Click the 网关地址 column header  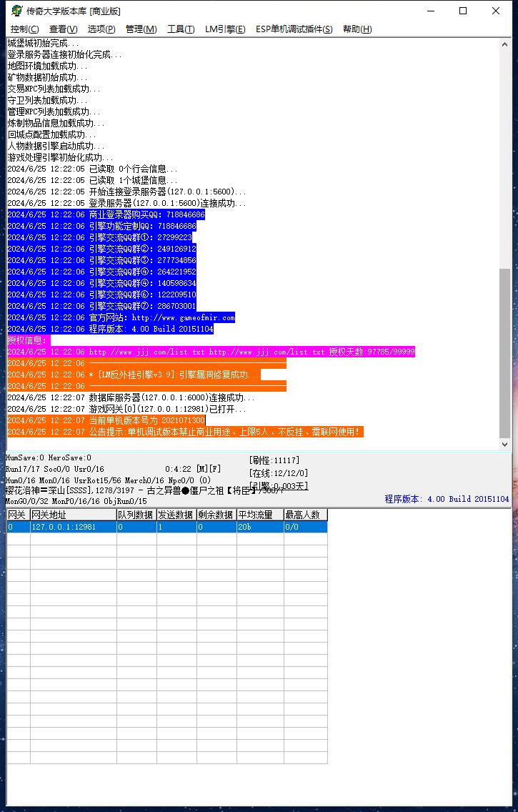point(73,515)
